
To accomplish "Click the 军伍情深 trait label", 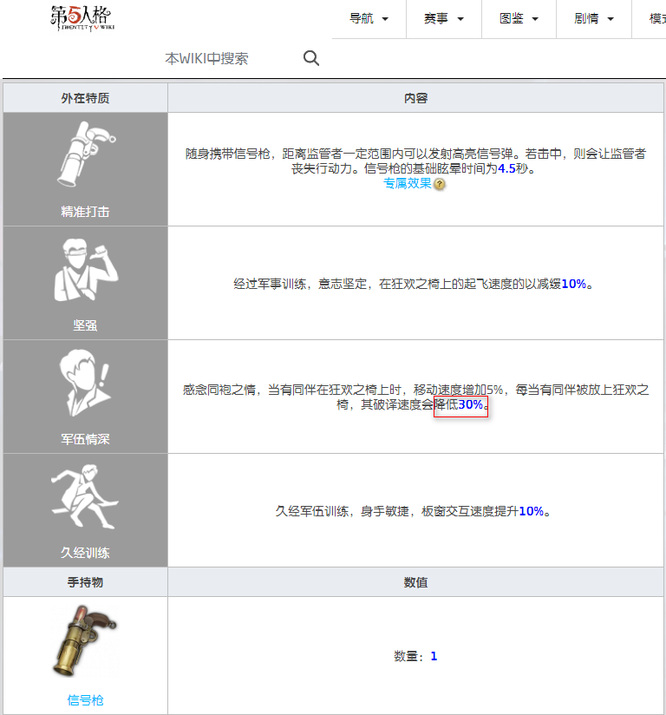I will point(85,439).
